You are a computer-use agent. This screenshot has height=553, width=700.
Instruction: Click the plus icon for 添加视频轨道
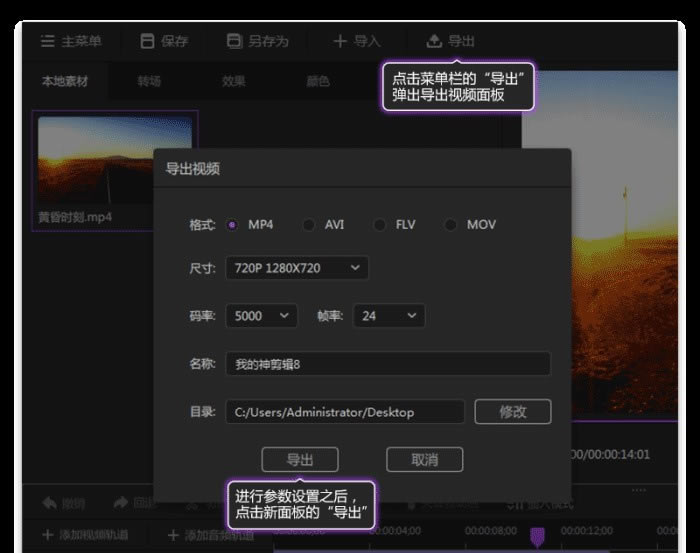46,535
